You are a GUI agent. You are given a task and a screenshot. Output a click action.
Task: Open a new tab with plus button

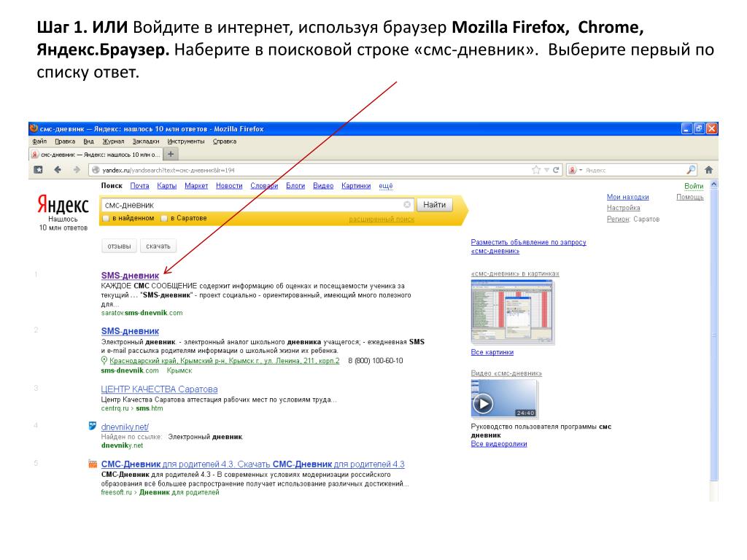170,154
